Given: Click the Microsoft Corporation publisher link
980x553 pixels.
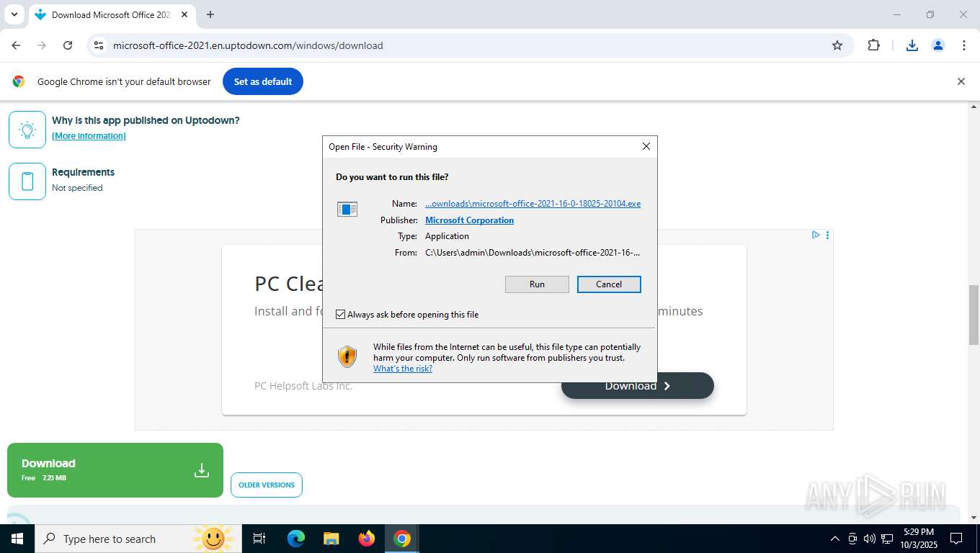Looking at the screenshot, I should [469, 220].
